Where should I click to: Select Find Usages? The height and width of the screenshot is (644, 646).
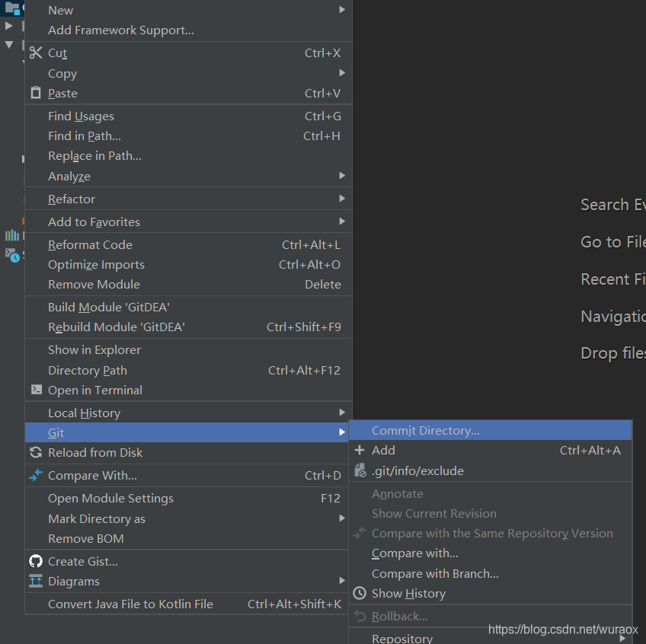[x=188, y=116]
